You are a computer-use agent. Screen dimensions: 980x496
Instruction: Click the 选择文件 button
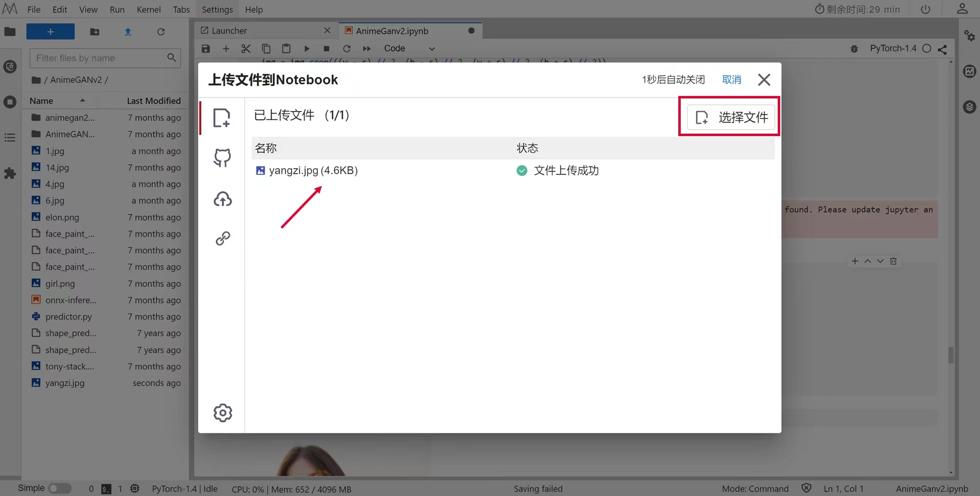click(731, 117)
